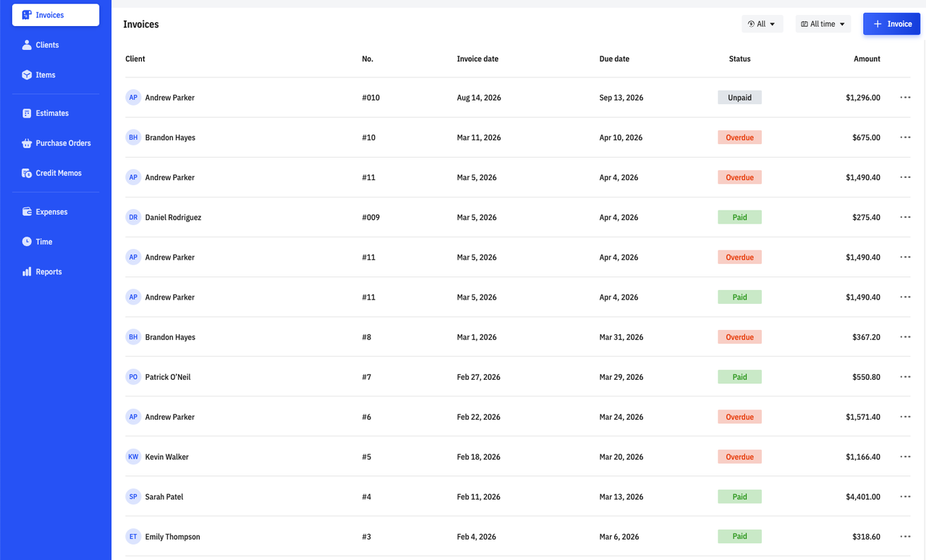926x560 pixels.
Task: Click client name Kevin Walker
Action: (x=167, y=457)
